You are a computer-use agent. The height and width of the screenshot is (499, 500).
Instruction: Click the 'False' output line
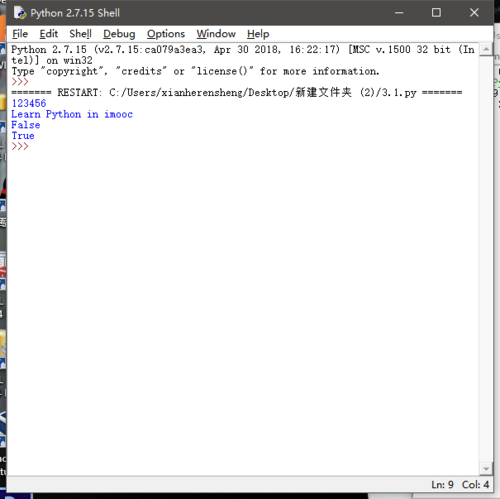26,125
